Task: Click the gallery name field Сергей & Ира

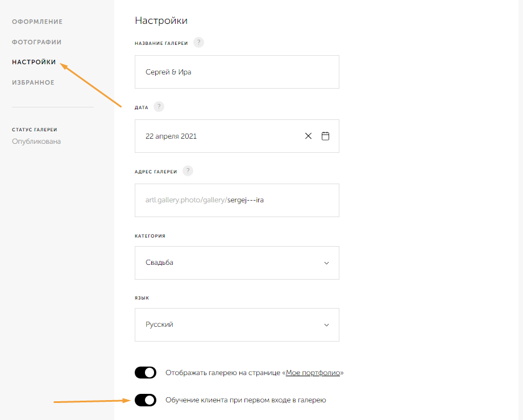Action: point(236,72)
